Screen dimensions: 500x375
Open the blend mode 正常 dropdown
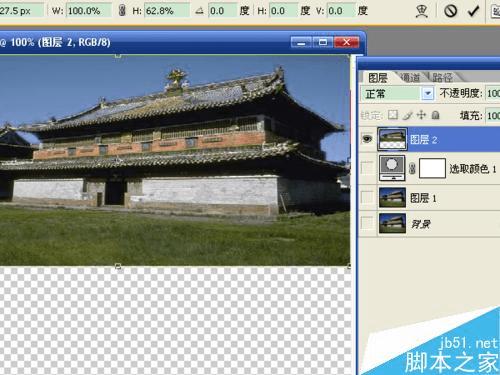tap(428, 93)
